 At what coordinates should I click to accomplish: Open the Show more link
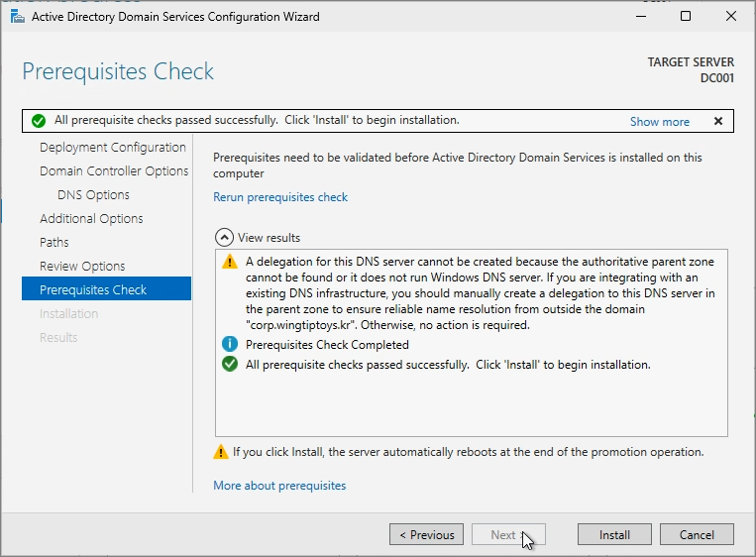(x=660, y=122)
